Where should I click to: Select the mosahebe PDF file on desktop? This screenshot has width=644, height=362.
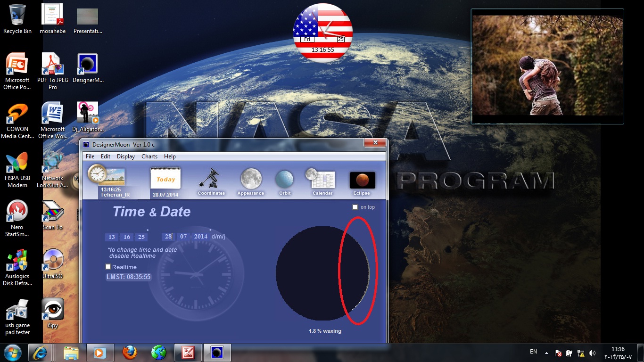click(53, 19)
